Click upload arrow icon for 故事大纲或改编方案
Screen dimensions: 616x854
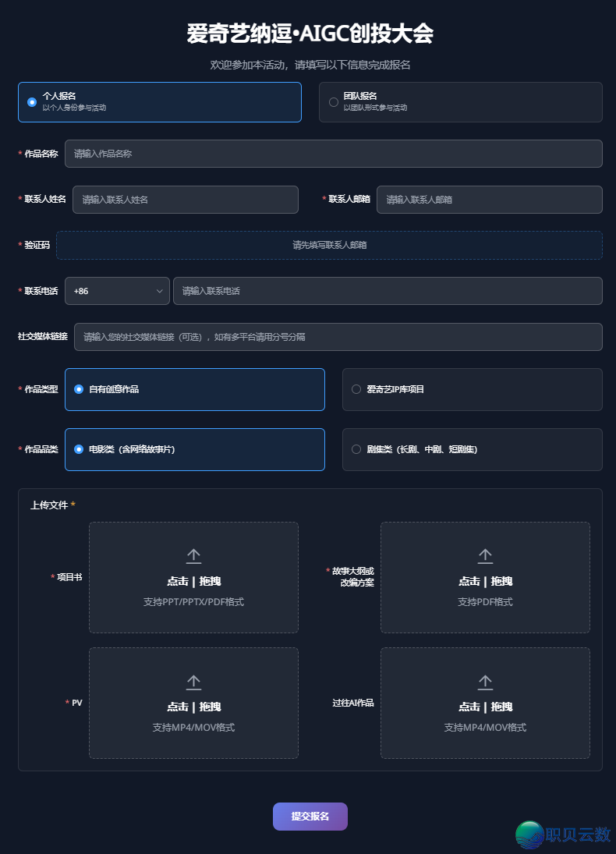coord(485,556)
